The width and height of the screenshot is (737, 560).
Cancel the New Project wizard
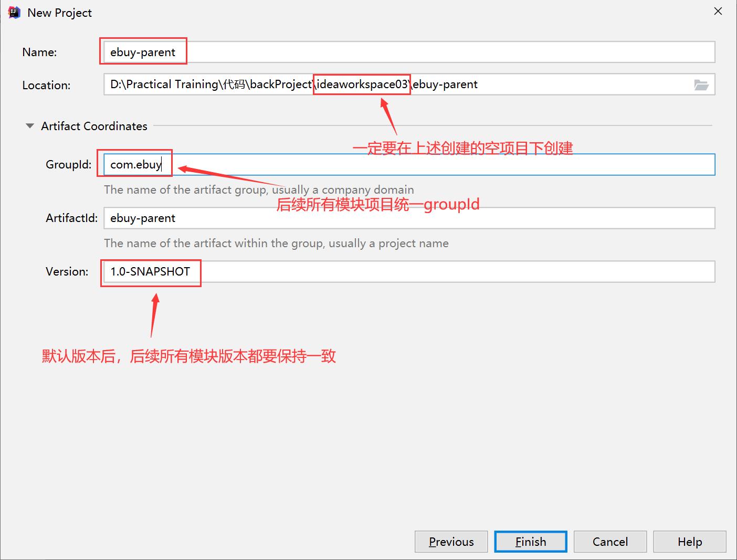tap(610, 542)
